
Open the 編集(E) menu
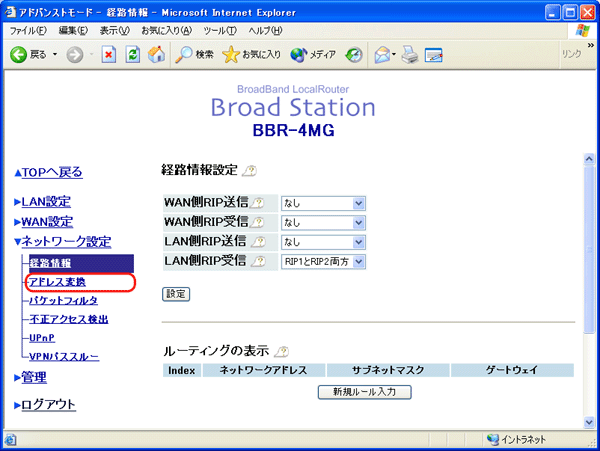(x=73, y=31)
